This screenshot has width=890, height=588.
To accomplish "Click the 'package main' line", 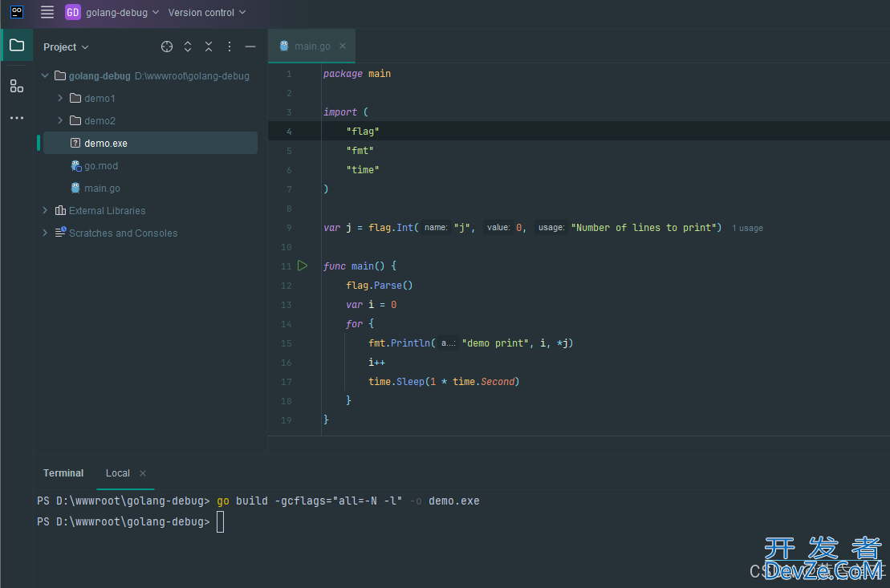I will click(x=357, y=74).
